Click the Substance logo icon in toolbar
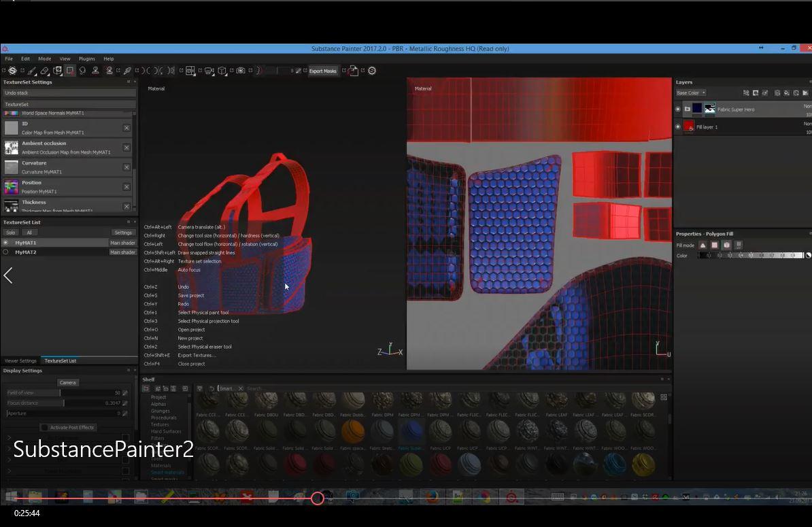This screenshot has height=527, width=812. coord(12,71)
